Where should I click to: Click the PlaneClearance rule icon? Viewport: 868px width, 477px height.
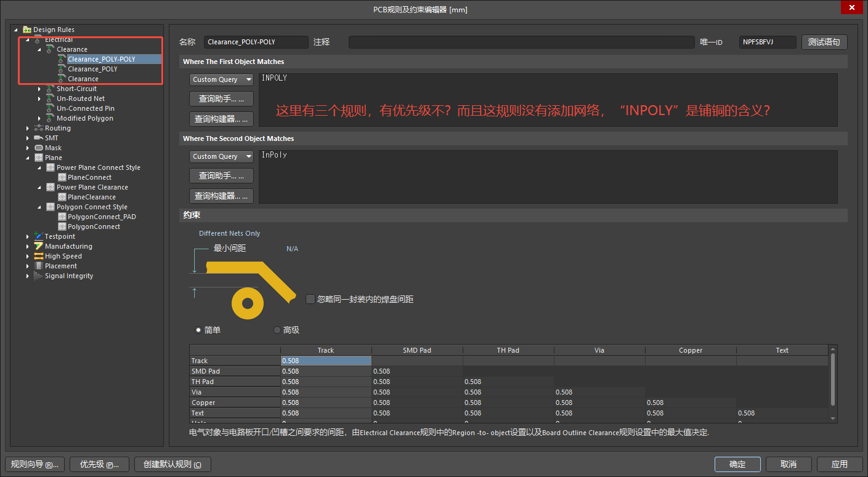pos(62,197)
